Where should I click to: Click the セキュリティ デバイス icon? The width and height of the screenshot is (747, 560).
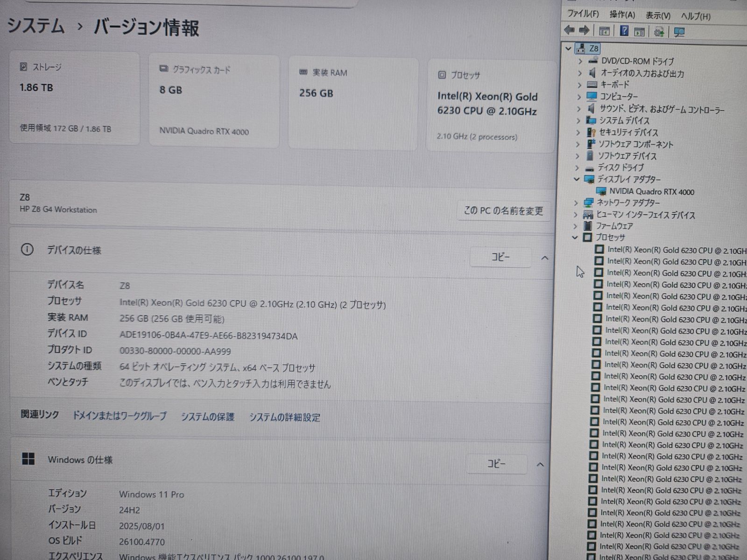[591, 133]
